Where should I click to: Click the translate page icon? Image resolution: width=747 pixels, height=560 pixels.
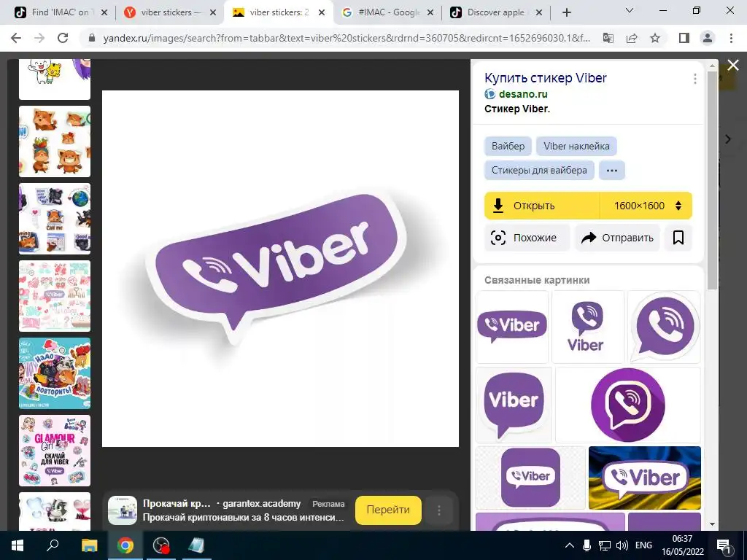[x=608, y=38]
